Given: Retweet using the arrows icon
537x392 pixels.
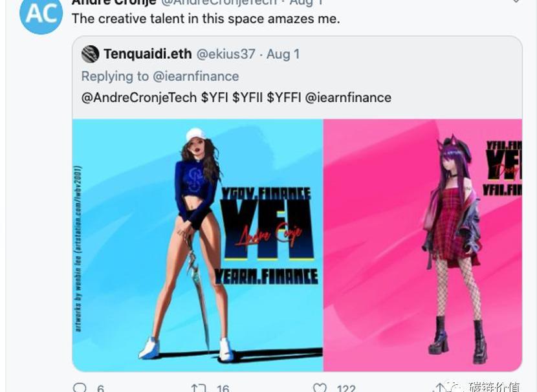Looking at the screenshot, I should tap(198, 388).
